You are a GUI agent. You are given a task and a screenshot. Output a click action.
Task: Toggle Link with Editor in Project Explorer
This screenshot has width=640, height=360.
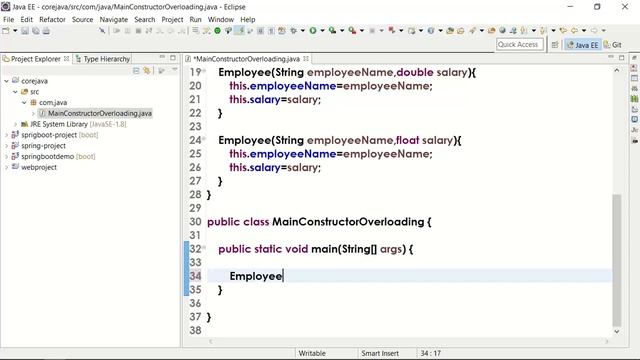click(x=147, y=71)
